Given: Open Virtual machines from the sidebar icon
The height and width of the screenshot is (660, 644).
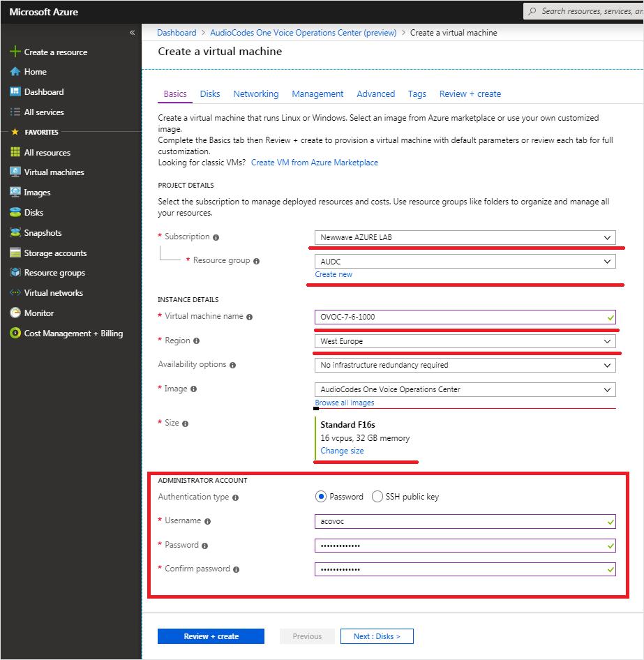Looking at the screenshot, I should tap(15, 172).
